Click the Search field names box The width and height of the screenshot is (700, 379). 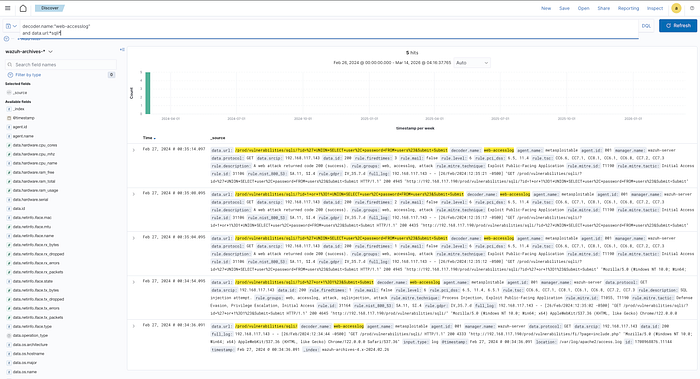[x=61, y=64]
